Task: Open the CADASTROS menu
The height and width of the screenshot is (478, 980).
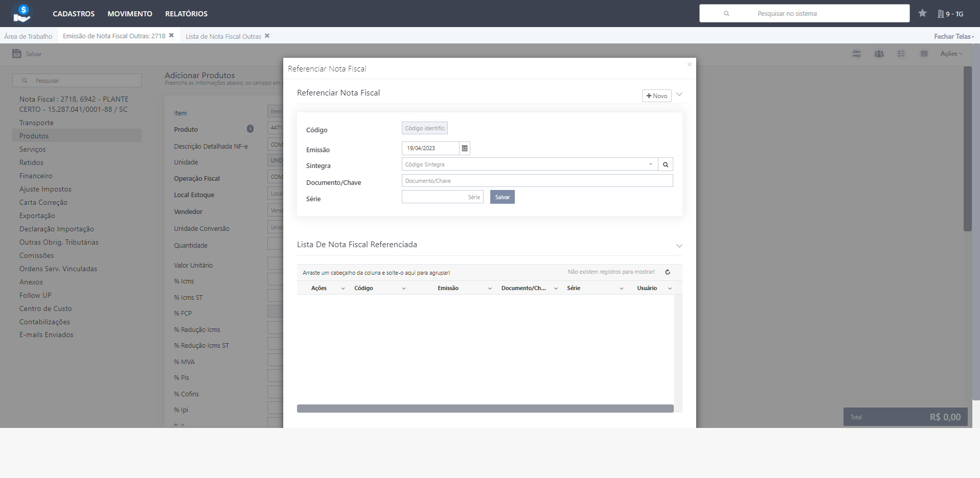Action: tap(74, 14)
